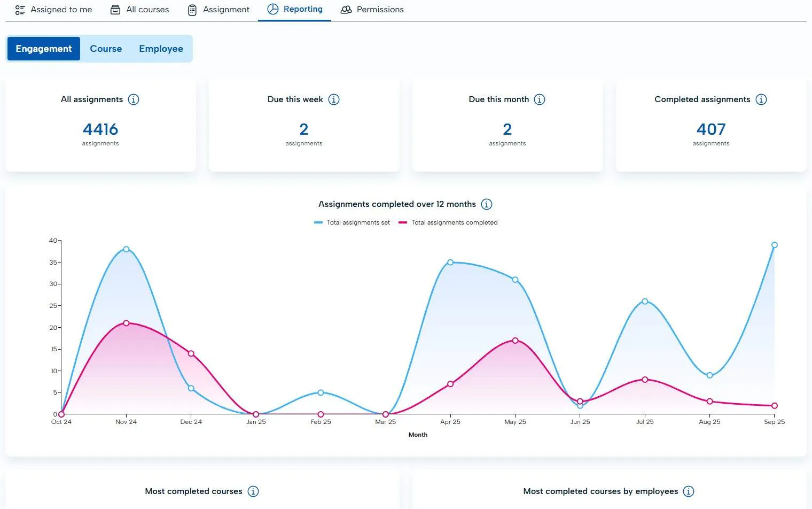Switch to the Course report view
The width and height of the screenshot is (812, 509).
[x=106, y=49]
